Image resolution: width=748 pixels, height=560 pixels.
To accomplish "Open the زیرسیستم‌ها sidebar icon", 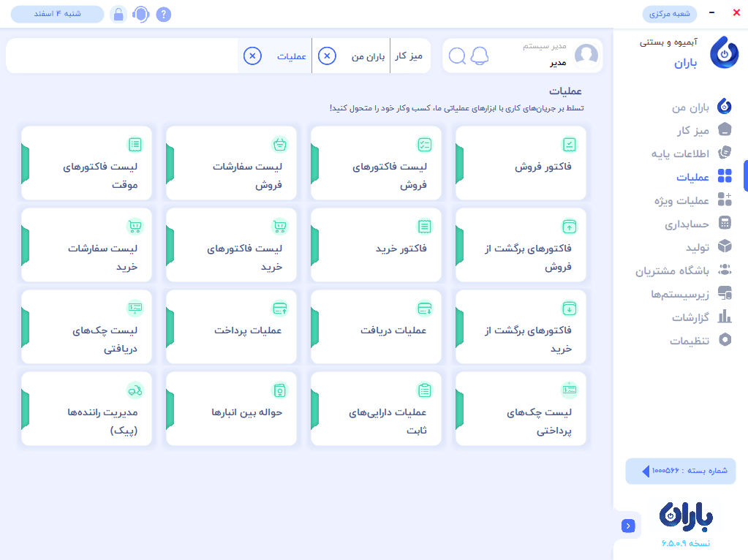I will coord(725,293).
